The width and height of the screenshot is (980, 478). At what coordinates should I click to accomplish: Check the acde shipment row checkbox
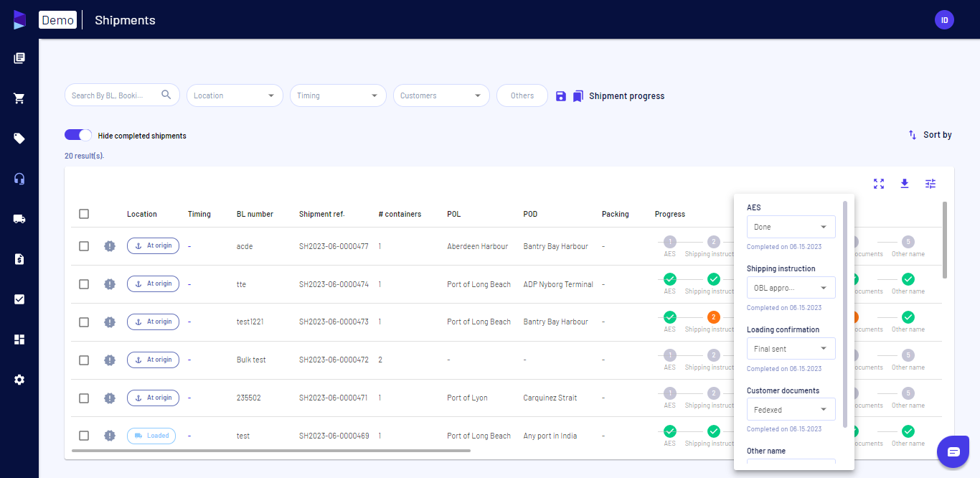(x=84, y=246)
